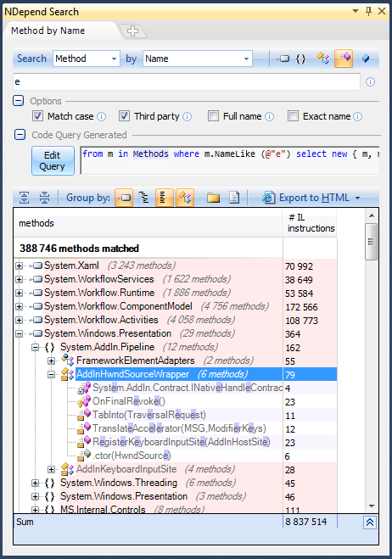Toggle Group by namespace list icon

(164, 198)
